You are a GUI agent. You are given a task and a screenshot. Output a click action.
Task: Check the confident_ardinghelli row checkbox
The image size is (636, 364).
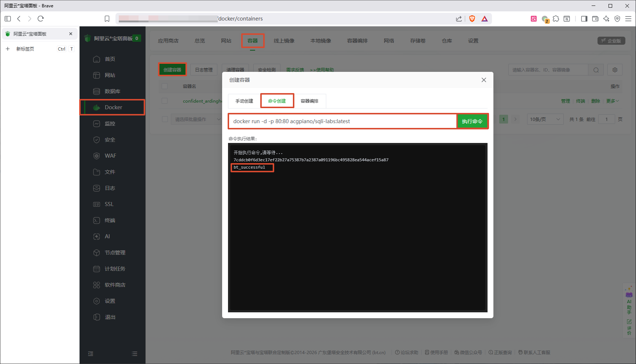[x=165, y=101]
